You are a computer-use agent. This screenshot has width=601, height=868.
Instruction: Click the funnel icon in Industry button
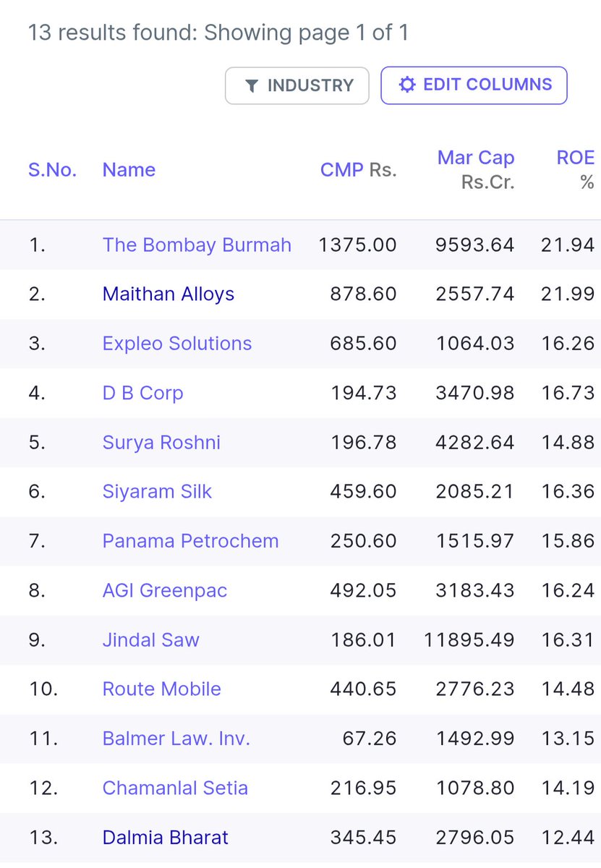(x=251, y=86)
